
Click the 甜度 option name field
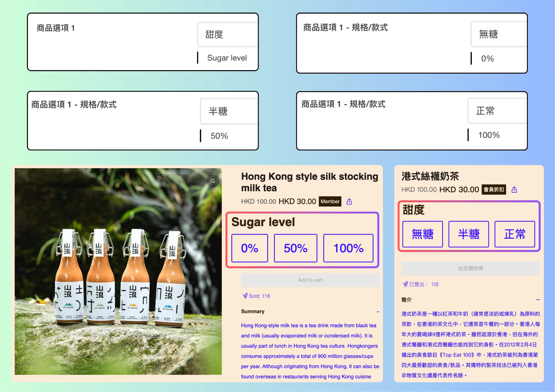coord(227,35)
